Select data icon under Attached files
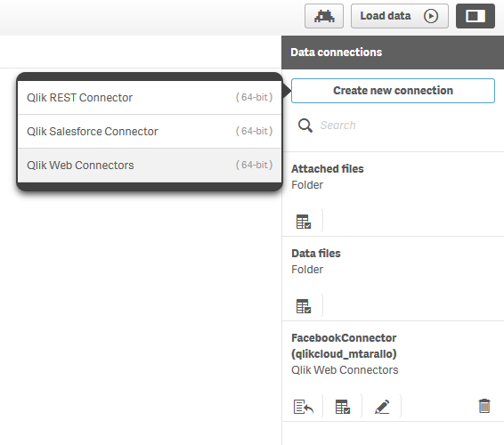Screen dimensions: 504x445 304,222
